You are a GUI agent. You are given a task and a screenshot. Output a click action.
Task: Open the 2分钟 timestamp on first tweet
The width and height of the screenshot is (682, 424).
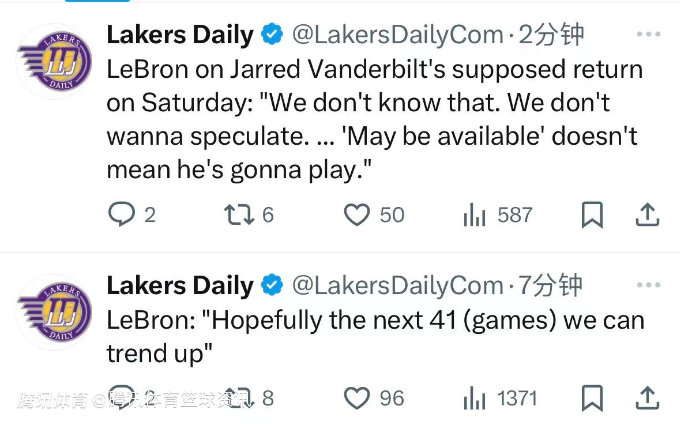pyautogui.click(x=551, y=35)
